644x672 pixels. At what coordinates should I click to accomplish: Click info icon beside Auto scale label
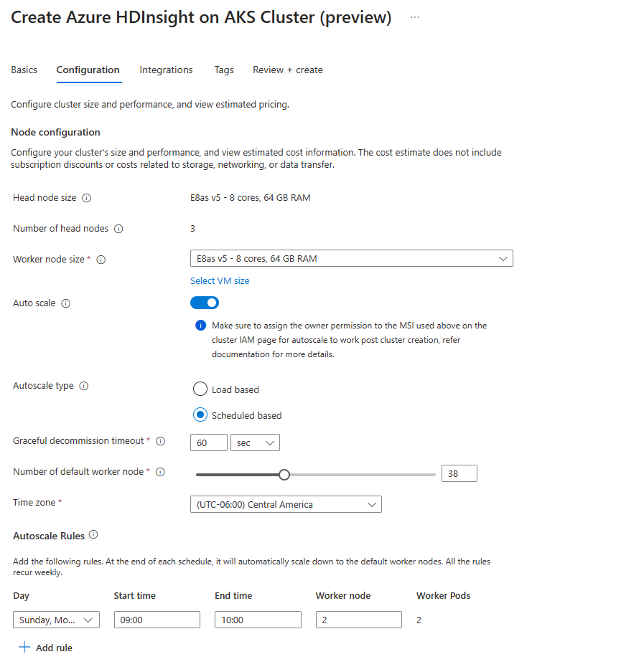coord(65,304)
